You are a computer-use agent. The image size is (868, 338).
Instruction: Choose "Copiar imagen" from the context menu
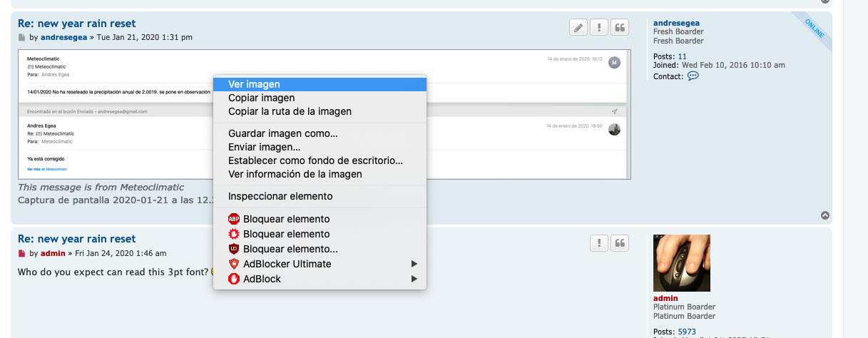point(261,98)
